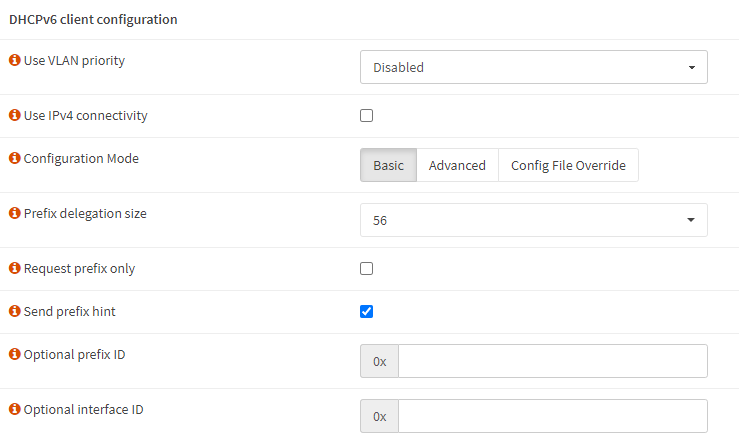Focus the Optional prefix ID field
This screenshot has width=739, height=441.
tap(553, 361)
